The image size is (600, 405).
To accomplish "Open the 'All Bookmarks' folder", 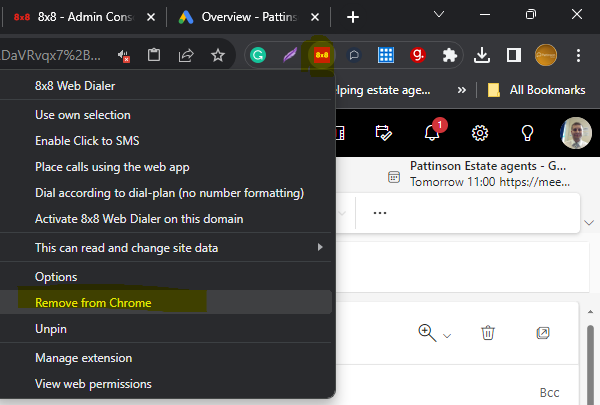I will [x=536, y=90].
